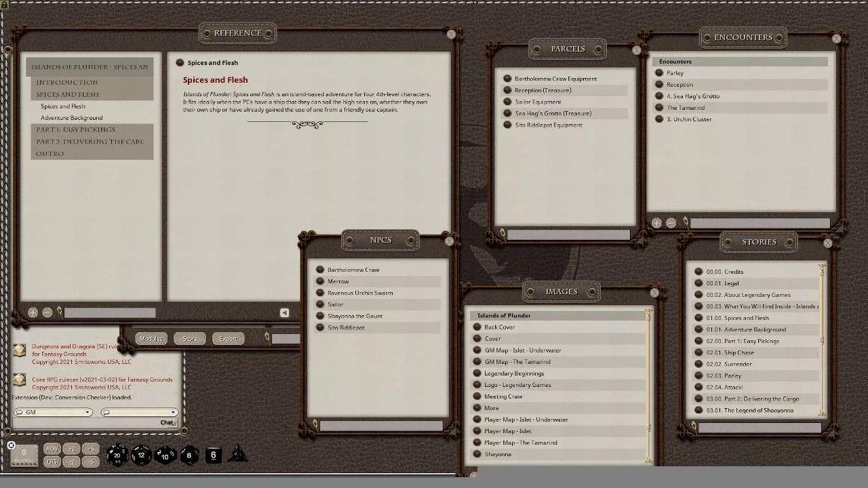Expand the OUTRO chapter

[92, 153]
